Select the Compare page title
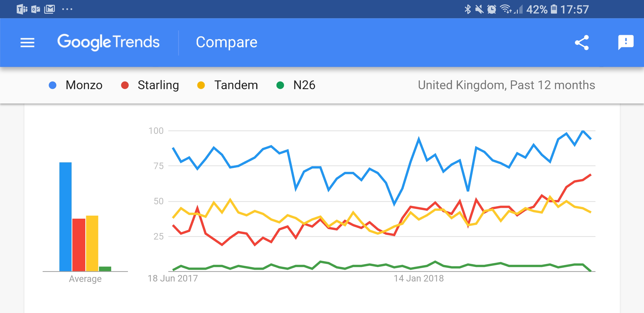Screen dimensions: 644x313 coord(226,42)
